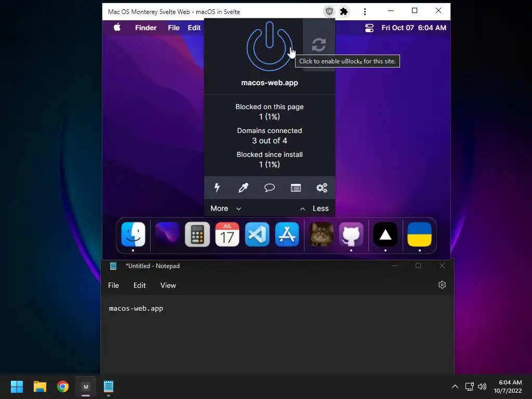The height and width of the screenshot is (399, 532).
Task: Open uBlock element zapper mode (lightning icon)
Action: (x=217, y=188)
